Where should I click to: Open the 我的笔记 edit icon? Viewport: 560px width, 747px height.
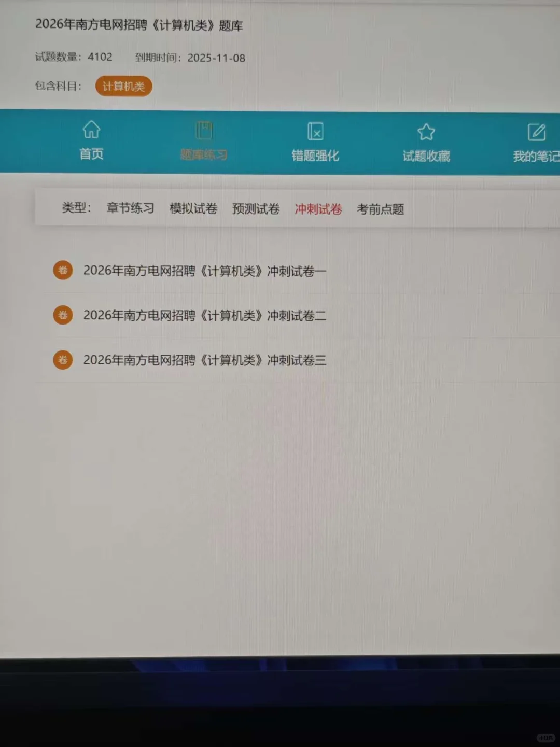click(x=537, y=132)
